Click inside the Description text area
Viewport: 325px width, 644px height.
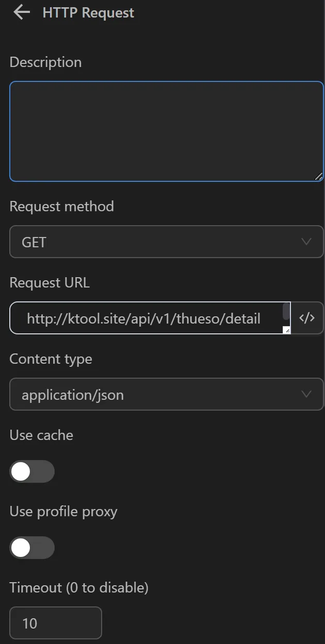[166, 131]
